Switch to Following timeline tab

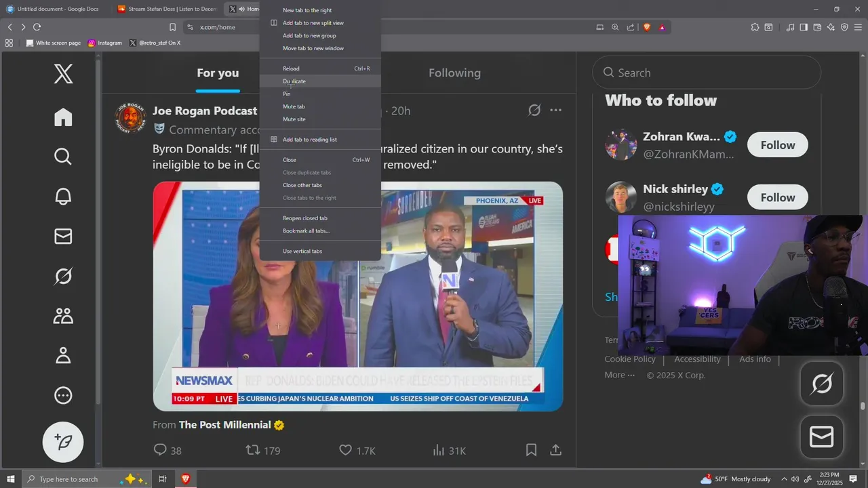(454, 73)
